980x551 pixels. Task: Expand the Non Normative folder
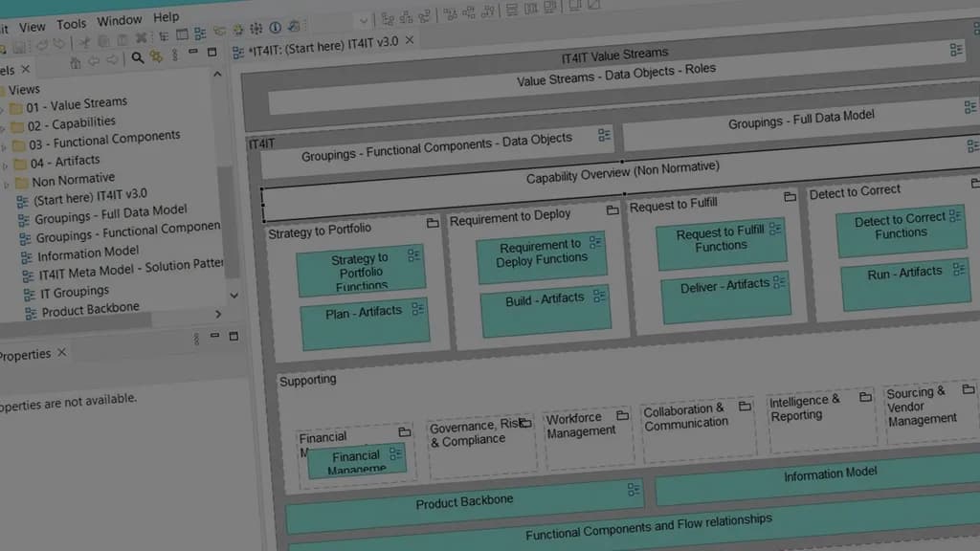coord(7,184)
